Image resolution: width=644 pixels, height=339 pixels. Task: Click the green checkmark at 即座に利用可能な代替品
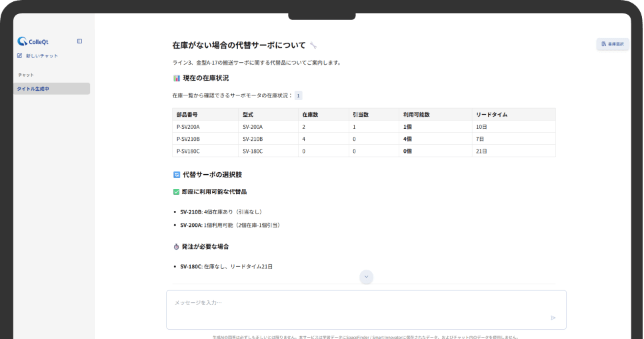[176, 192]
